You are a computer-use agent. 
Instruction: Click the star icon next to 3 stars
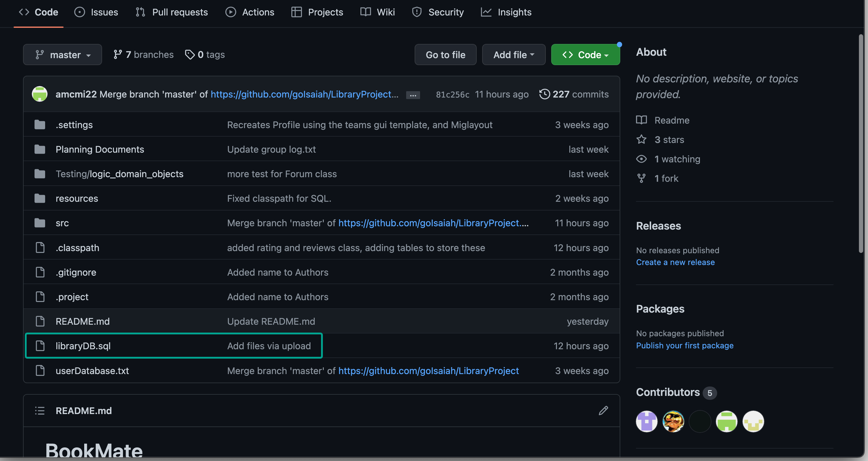pyautogui.click(x=641, y=139)
